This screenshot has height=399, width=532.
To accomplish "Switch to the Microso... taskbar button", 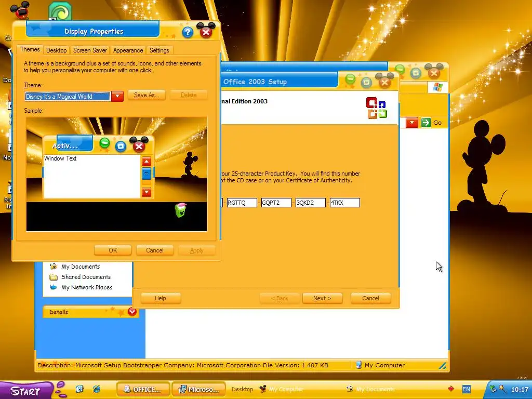I will (x=199, y=389).
